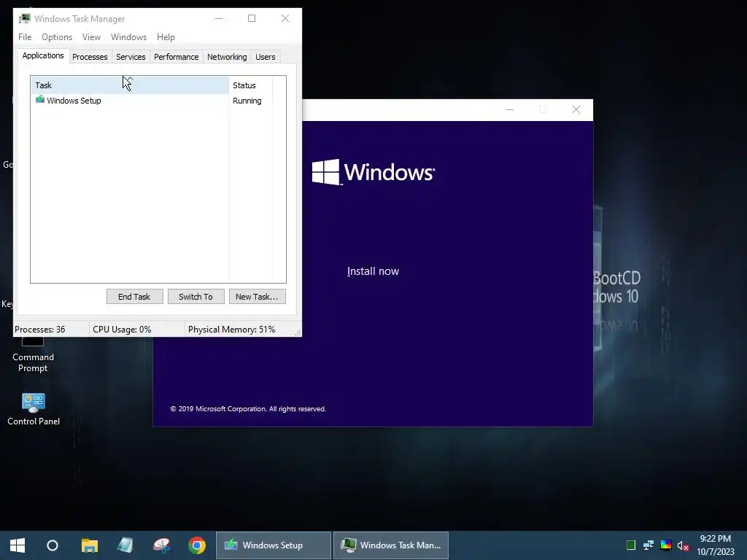Launch the notepad-like taskbar icon beside File Explorer
The height and width of the screenshot is (560, 747).
click(x=125, y=545)
